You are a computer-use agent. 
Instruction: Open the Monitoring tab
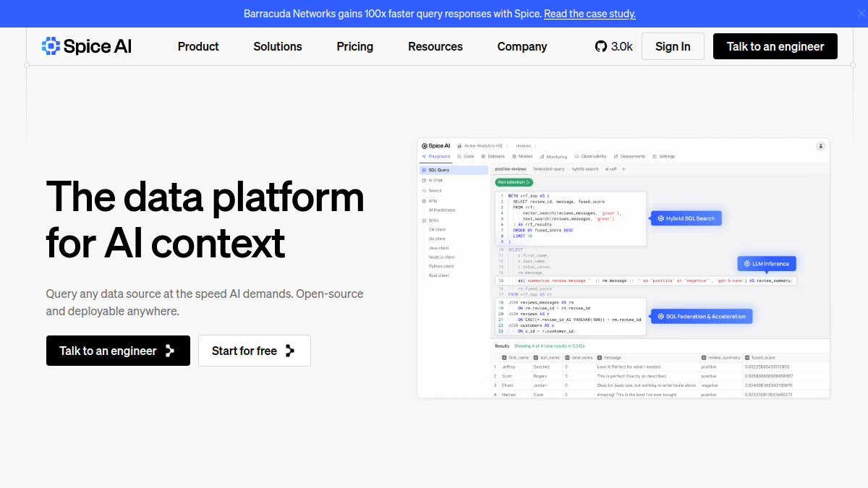(x=553, y=156)
